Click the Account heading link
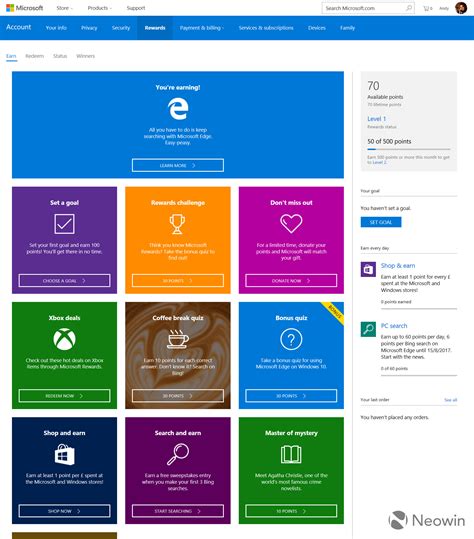 click(19, 27)
